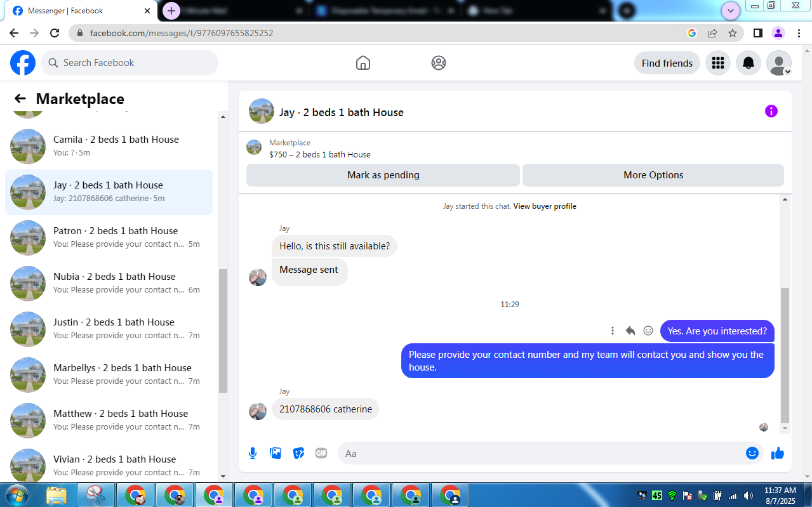Image resolution: width=812 pixels, height=507 pixels.
Task: Open More Options for listing
Action: click(x=653, y=175)
